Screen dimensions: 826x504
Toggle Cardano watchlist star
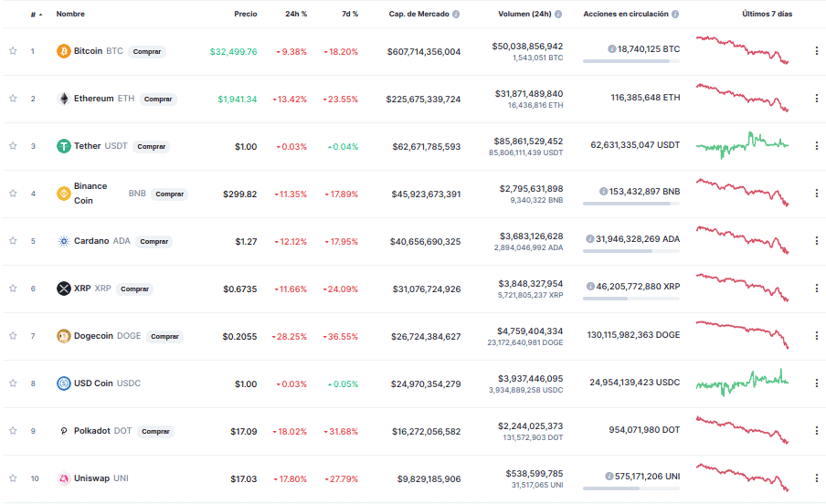[13, 241]
